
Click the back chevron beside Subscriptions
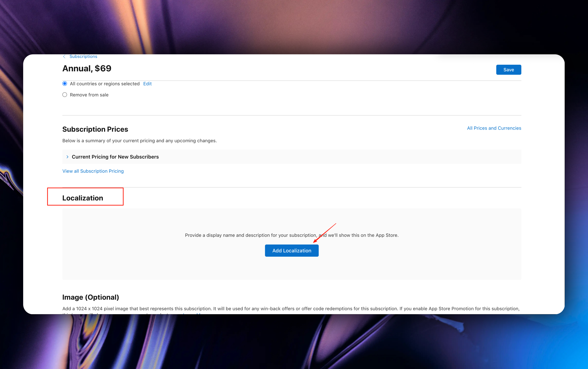[64, 56]
